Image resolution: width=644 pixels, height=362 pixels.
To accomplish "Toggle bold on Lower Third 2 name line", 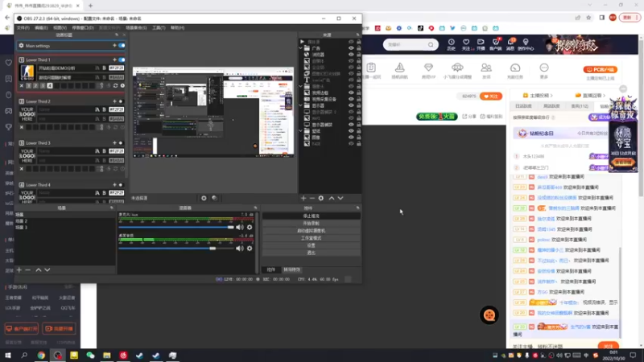I will [x=104, y=109].
